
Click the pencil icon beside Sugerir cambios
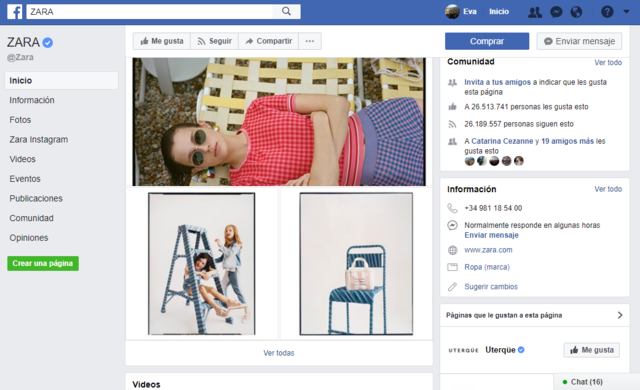pyautogui.click(x=452, y=287)
